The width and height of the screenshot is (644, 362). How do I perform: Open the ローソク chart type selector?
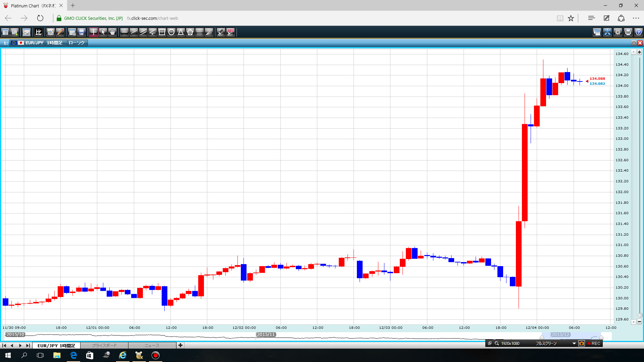click(77, 43)
